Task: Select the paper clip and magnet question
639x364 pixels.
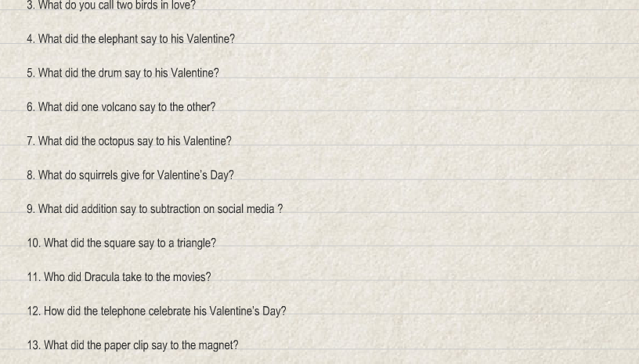Action: tap(132, 345)
